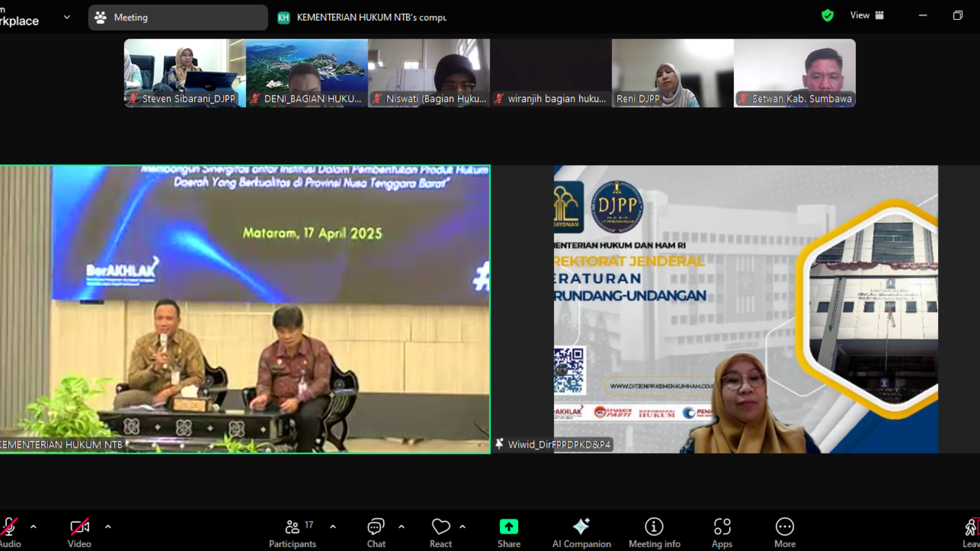980x551 pixels.
Task: Open AI Companion
Action: tap(581, 534)
